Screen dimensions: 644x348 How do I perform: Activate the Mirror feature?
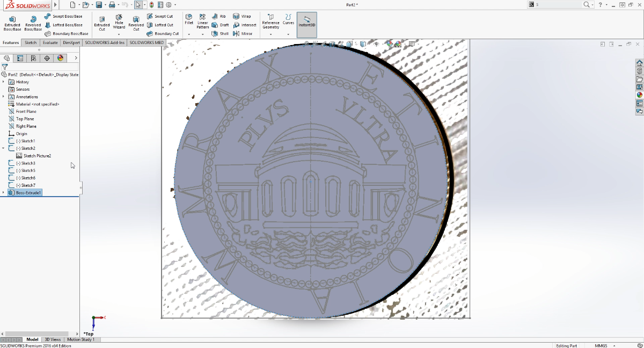point(243,33)
